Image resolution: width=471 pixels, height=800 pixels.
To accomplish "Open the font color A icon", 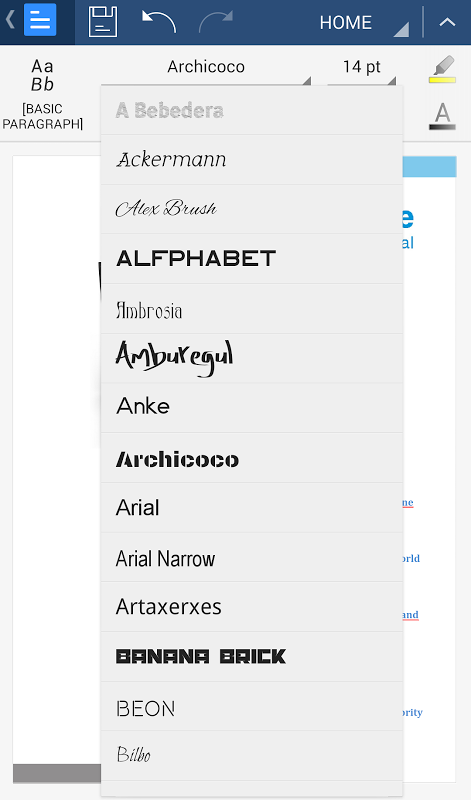I will [442, 116].
